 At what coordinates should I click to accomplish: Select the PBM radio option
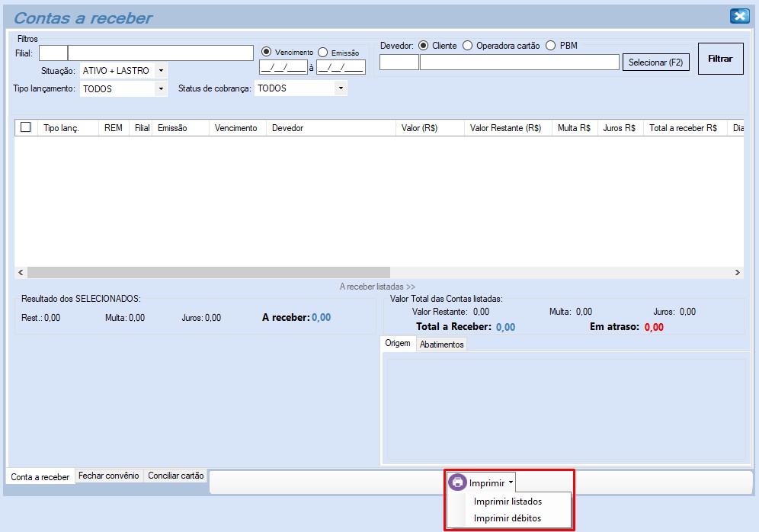[x=551, y=46]
